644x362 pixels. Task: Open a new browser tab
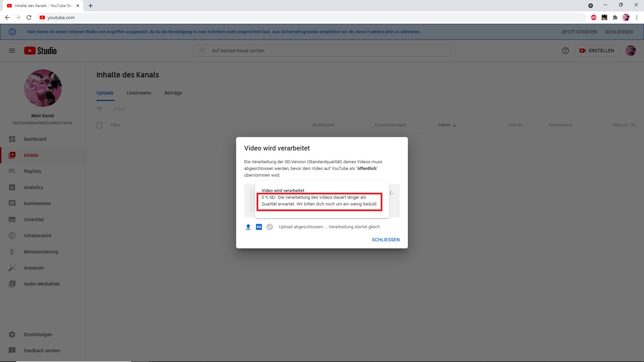coord(91,6)
